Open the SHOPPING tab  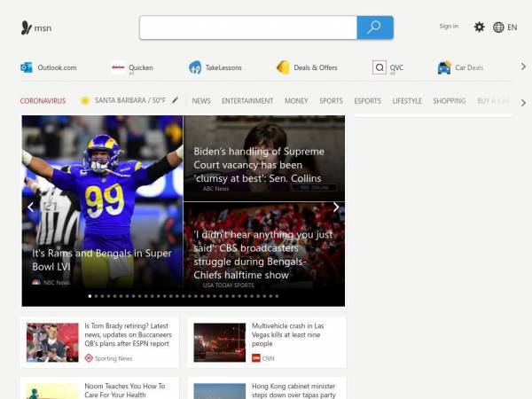tap(449, 101)
